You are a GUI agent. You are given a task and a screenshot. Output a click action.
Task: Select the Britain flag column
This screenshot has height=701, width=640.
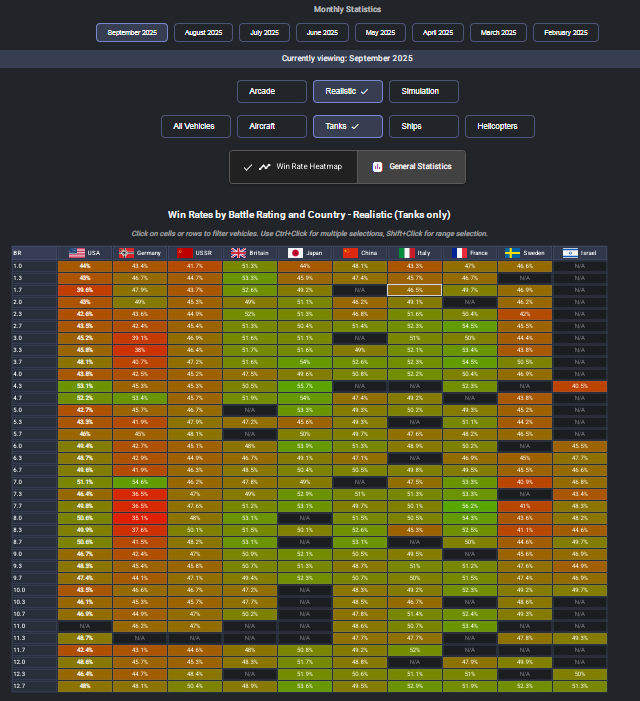tap(250, 253)
